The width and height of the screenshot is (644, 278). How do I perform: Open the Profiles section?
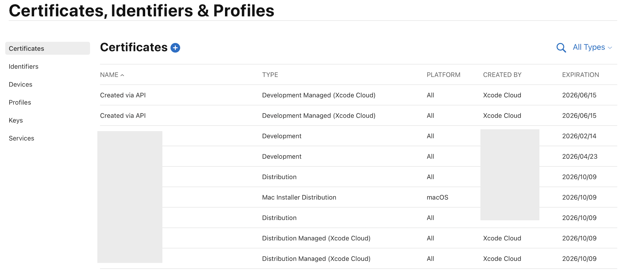[x=20, y=102]
